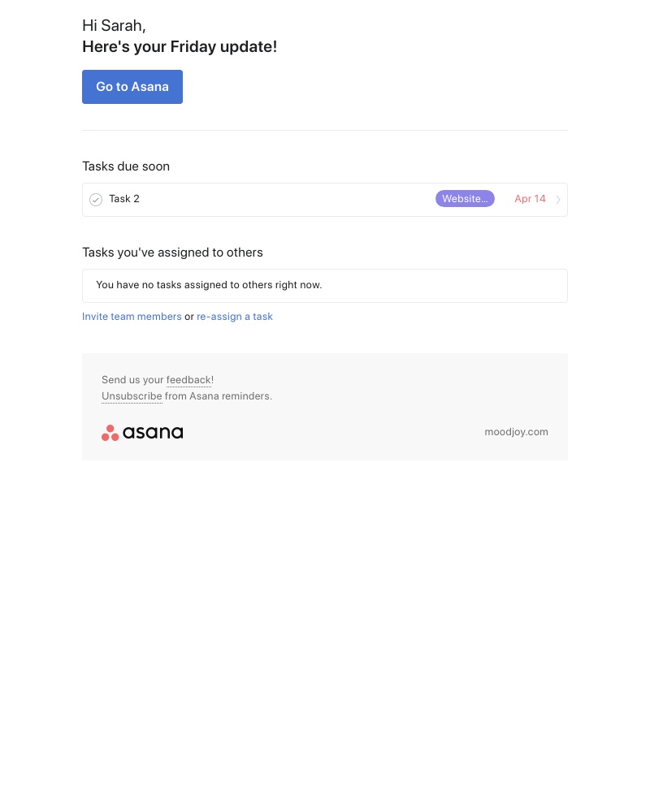Click the Hi Sarah greeting
This screenshot has width=650, height=812.
tap(114, 25)
